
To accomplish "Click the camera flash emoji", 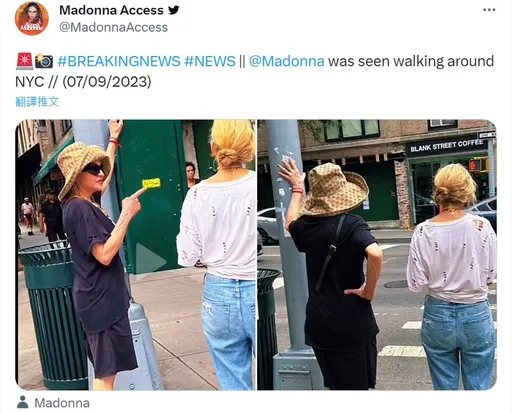I will click(44, 61).
